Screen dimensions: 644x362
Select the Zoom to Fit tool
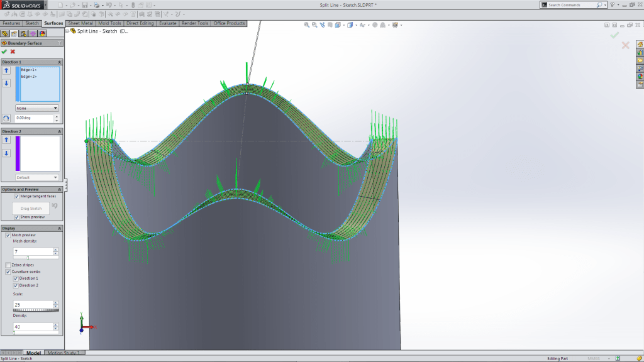[x=306, y=25]
